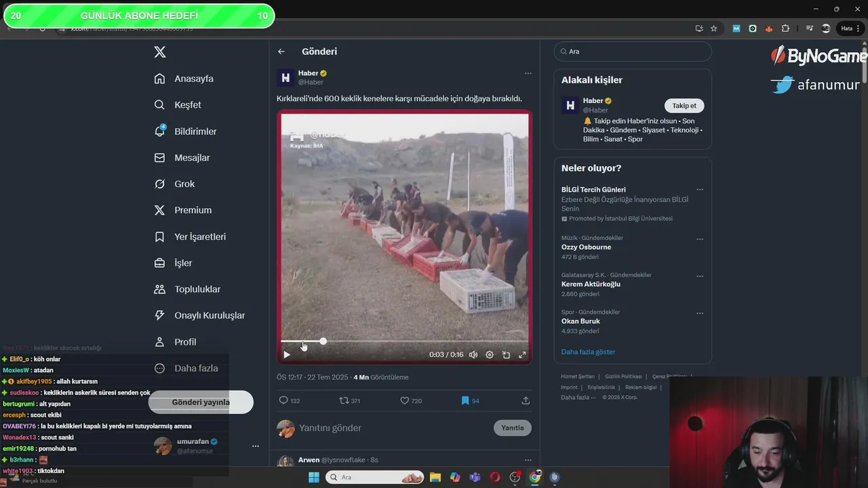The height and width of the screenshot is (488, 868).
Task: Open options for Ozzy Osbourne trend
Action: pyautogui.click(x=700, y=239)
